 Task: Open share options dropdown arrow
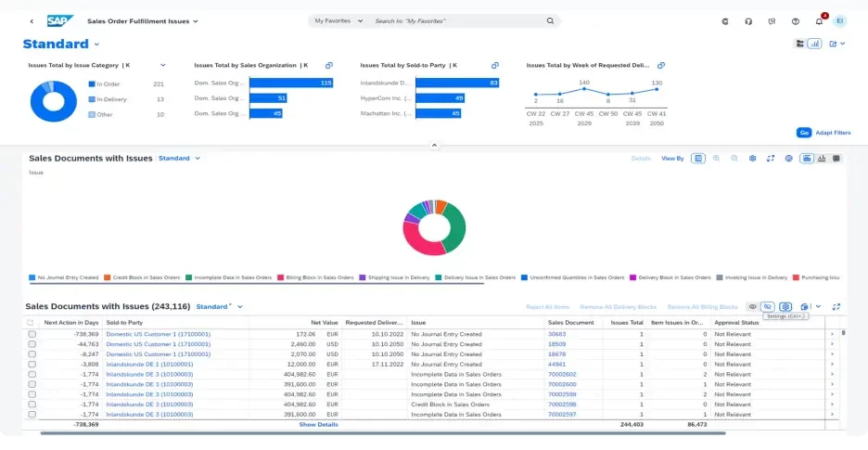click(843, 44)
